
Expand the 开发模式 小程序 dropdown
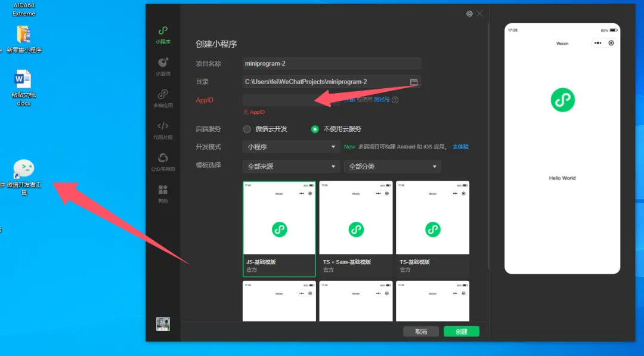coord(291,147)
